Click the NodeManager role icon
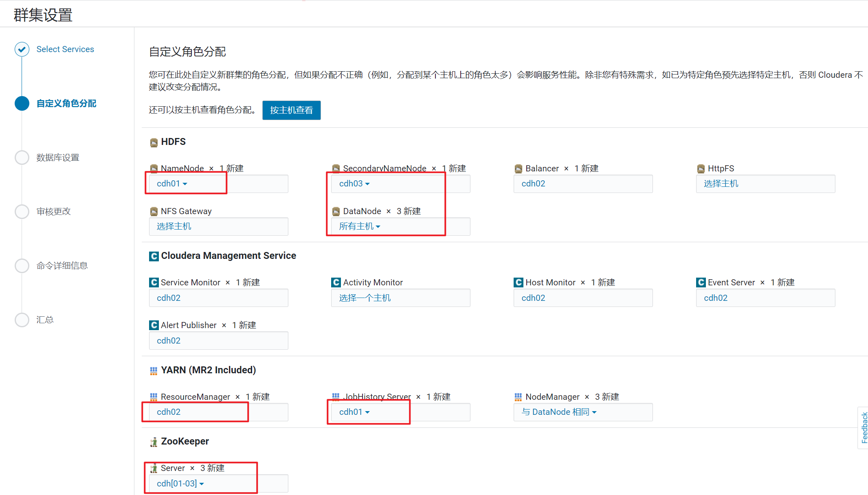 coord(518,397)
